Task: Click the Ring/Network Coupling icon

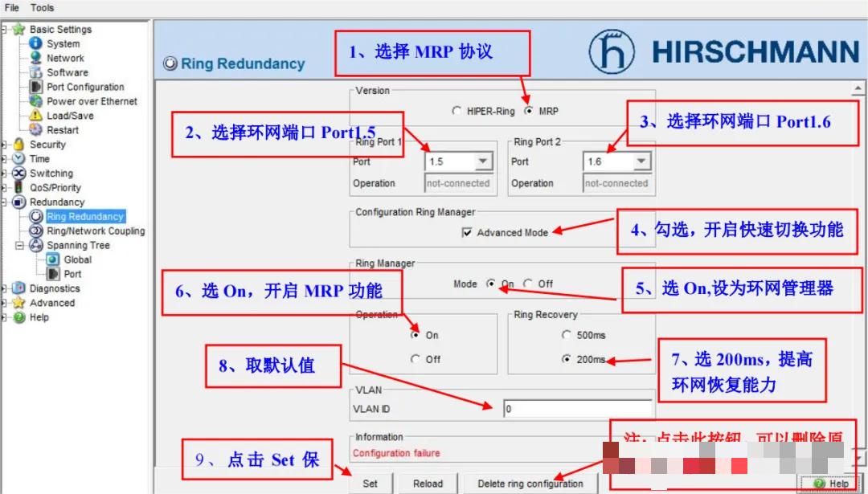Action: 36,230
